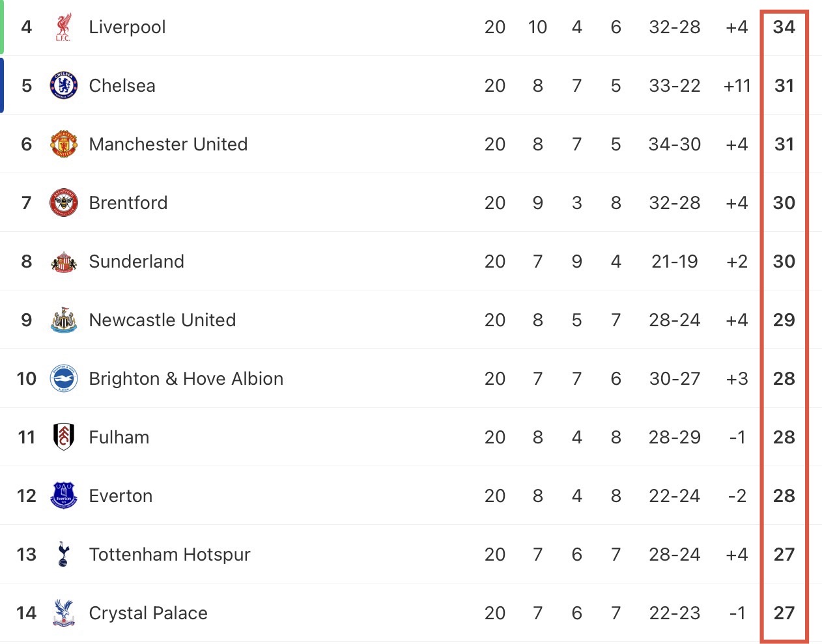Click the Manchester United crest icon
The image size is (822, 644).
tap(64, 144)
